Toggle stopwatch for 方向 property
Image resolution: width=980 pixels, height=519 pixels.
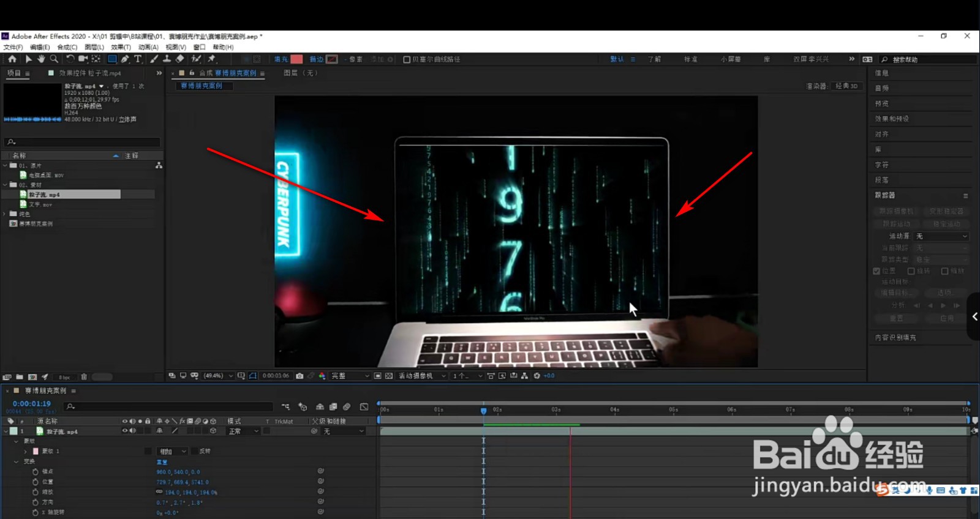tap(36, 502)
